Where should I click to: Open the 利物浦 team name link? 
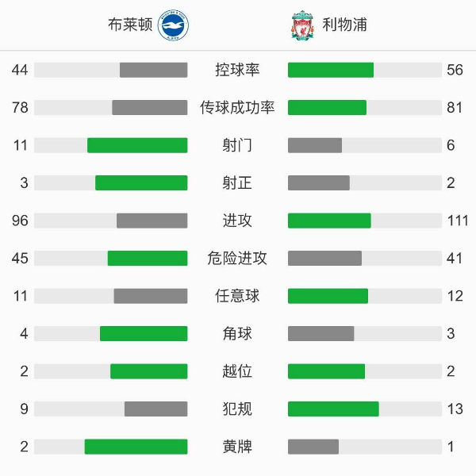click(344, 25)
